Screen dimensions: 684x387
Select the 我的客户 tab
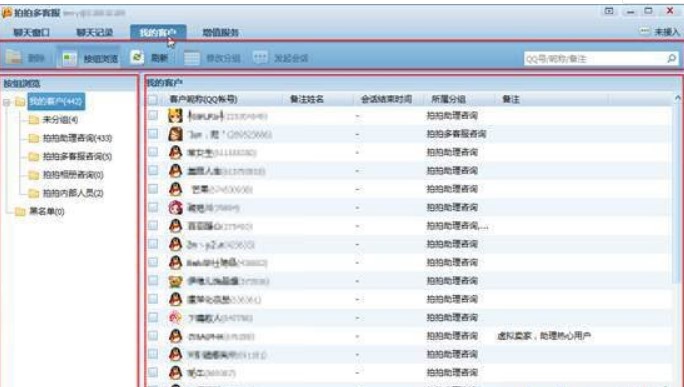(x=158, y=32)
